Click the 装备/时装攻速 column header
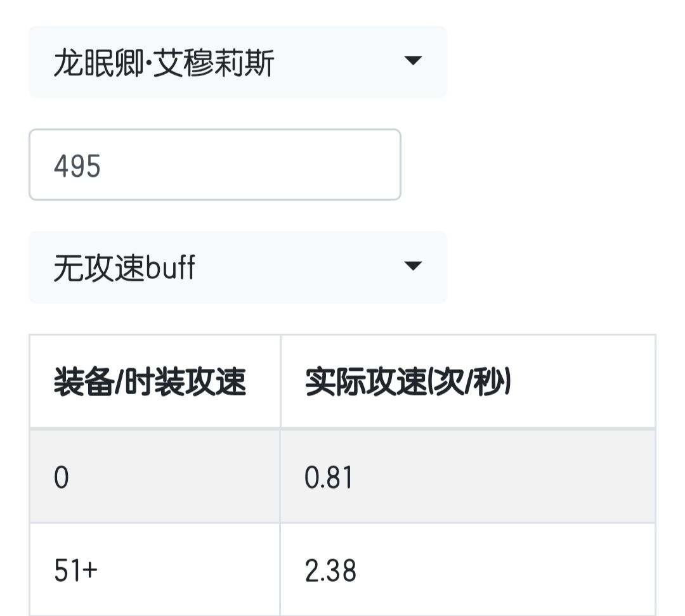This screenshot has width=685, height=616. coord(150,383)
